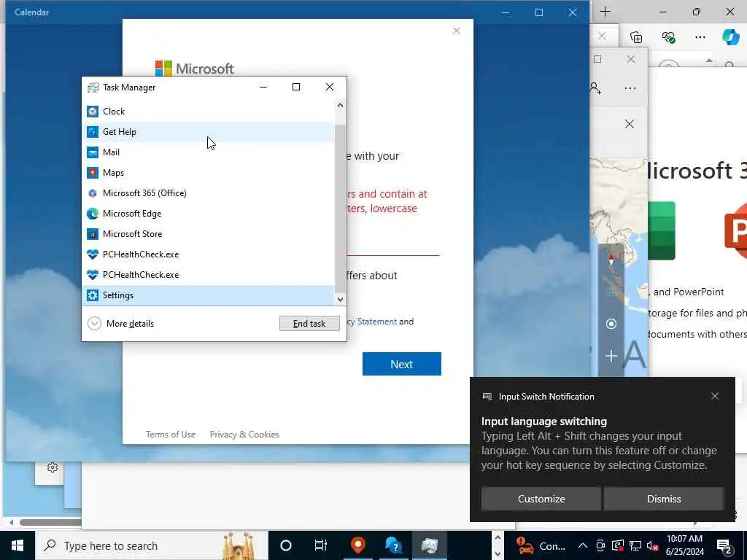Viewport: 747px width, 560px height.
Task: Click the Task Manager title bar icon
Action: [x=93, y=87]
